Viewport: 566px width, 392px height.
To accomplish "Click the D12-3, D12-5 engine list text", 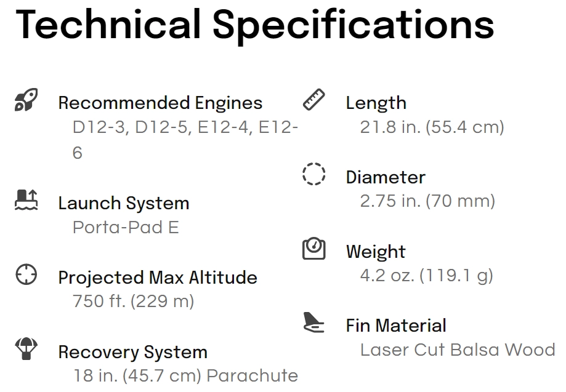I will [185, 140].
